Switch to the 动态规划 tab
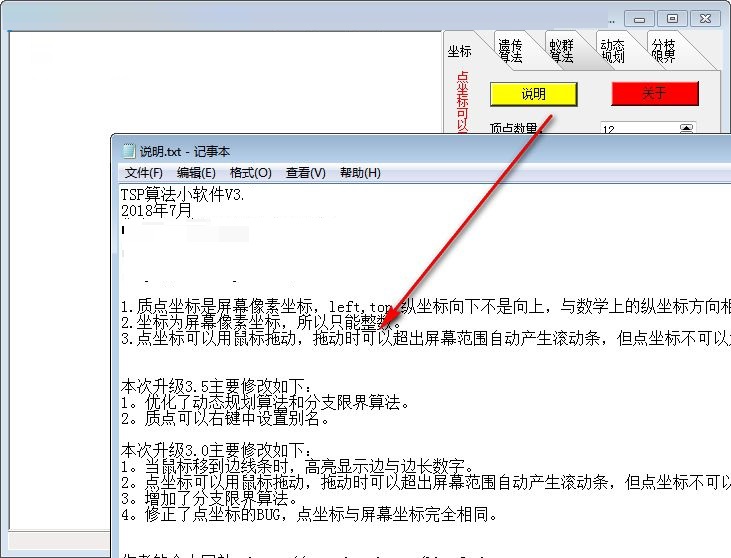 click(x=612, y=51)
